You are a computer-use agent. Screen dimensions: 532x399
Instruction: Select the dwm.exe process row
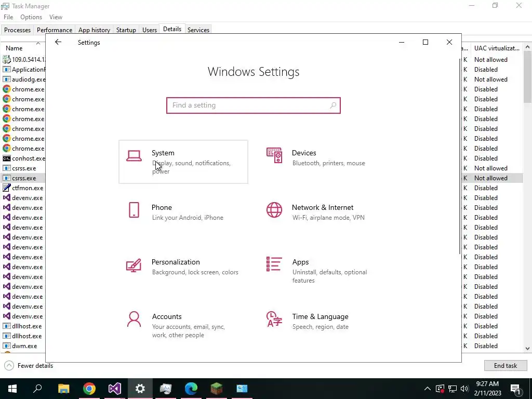[x=24, y=346]
